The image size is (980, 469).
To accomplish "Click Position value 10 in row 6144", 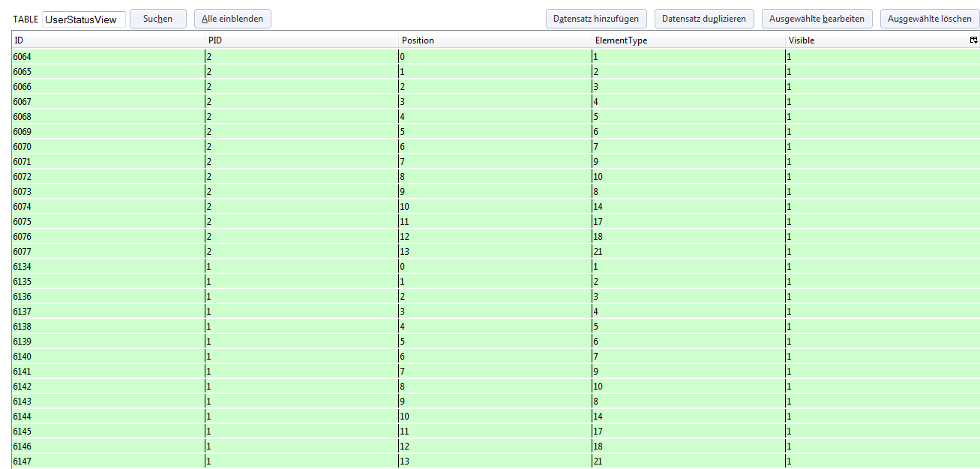I will 404,417.
